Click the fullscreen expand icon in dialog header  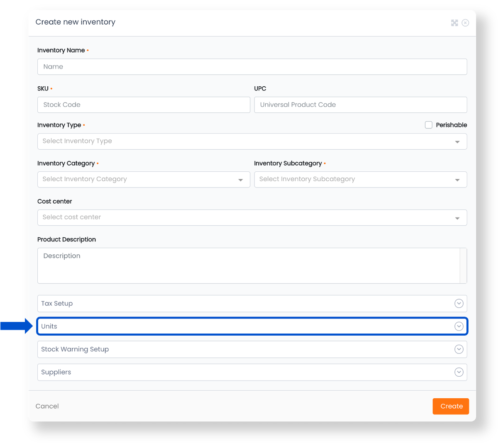(x=454, y=23)
